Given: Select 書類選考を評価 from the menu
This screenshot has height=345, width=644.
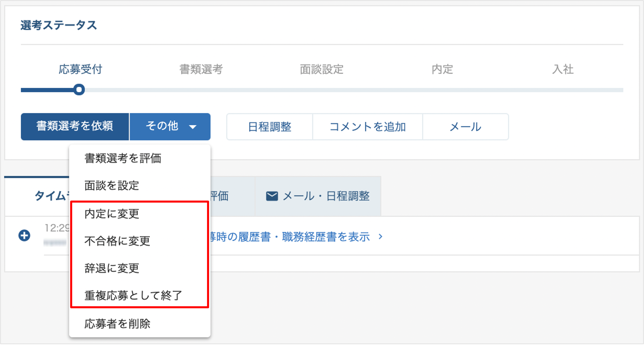Looking at the screenshot, I should click(140, 158).
